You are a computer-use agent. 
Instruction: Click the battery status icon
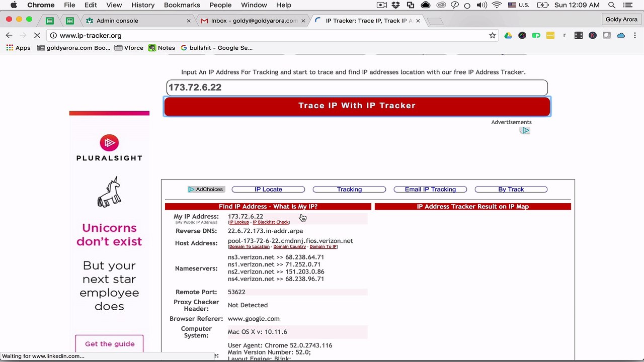(543, 5)
